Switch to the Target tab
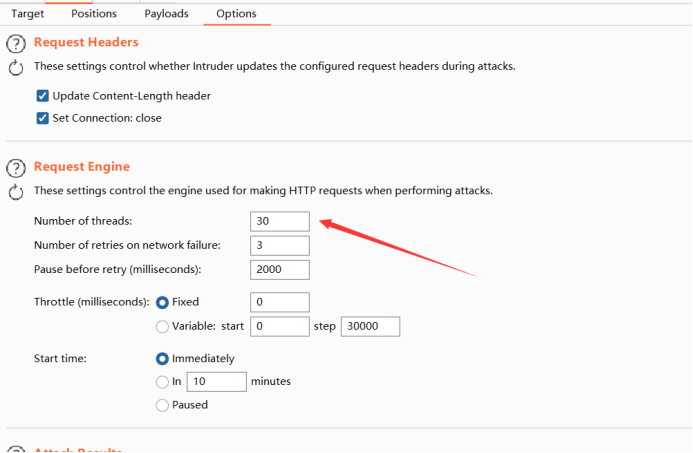Viewport: 693px width, 453px height. pos(27,14)
